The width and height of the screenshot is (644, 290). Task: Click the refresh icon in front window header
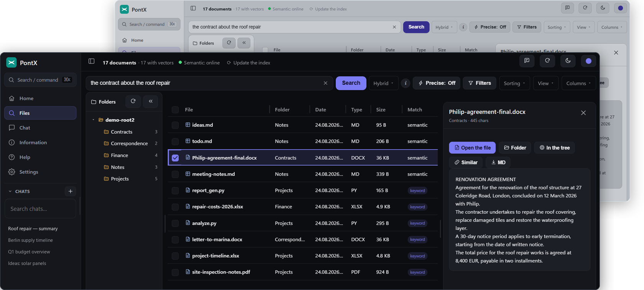coord(547,61)
